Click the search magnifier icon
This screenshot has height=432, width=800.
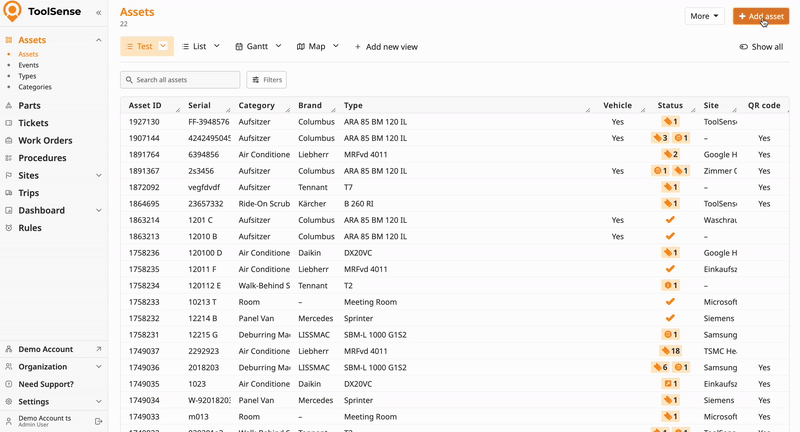pyautogui.click(x=129, y=80)
